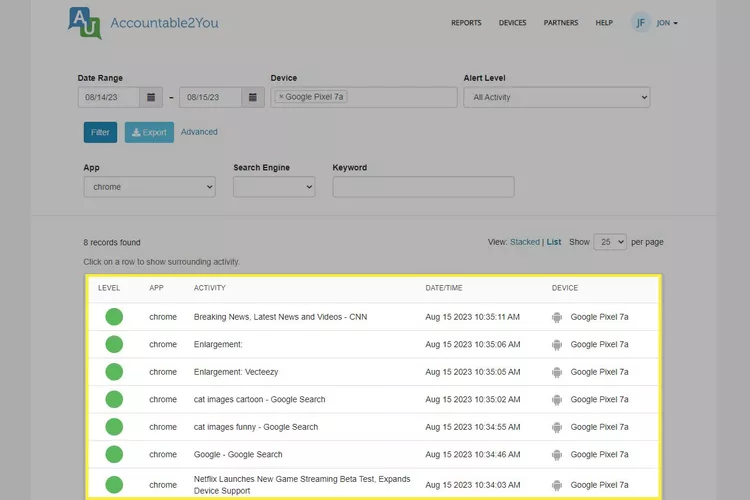This screenshot has width=750, height=500.
Task: Change the records per page dropdown
Action: [x=610, y=242]
